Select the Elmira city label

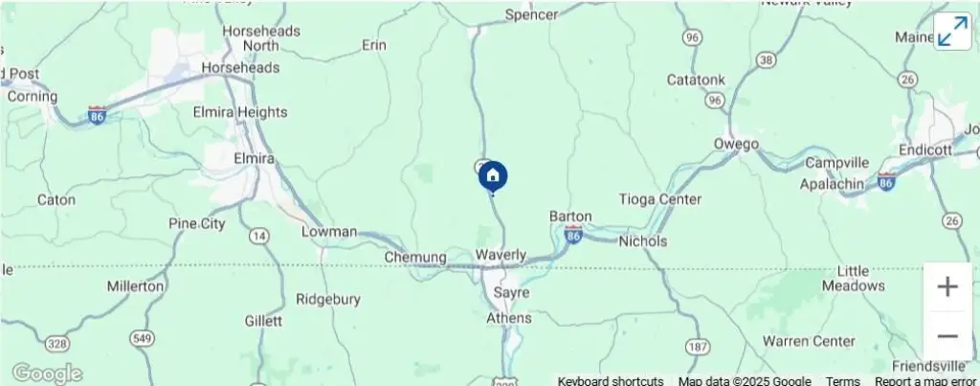[x=254, y=158]
